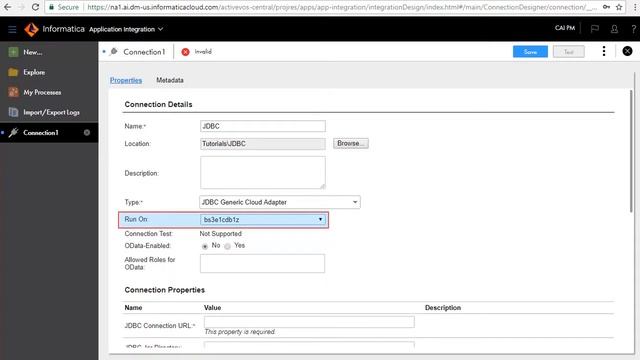This screenshot has height=360, width=640.
Task: Click the Test button
Action: [x=569, y=52]
